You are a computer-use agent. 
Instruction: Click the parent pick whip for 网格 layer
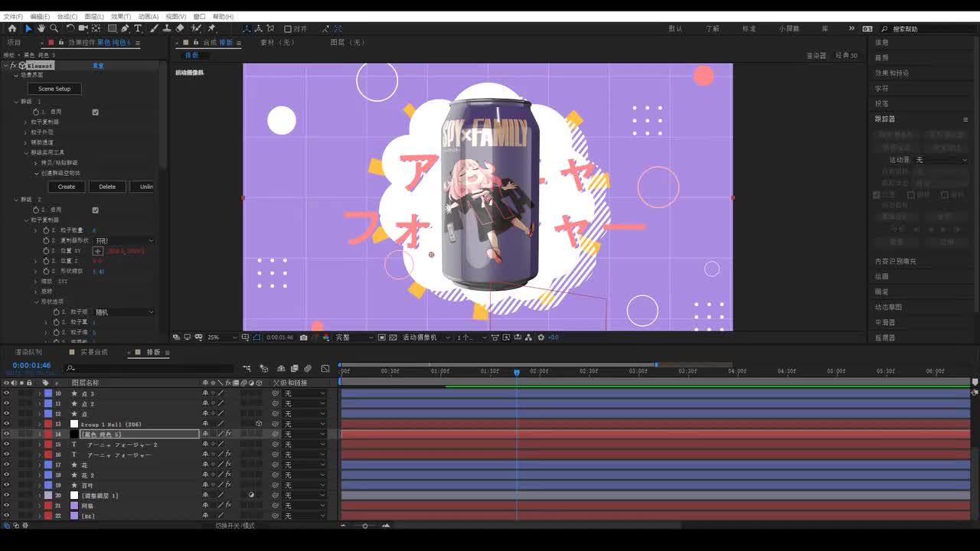pyautogui.click(x=276, y=506)
